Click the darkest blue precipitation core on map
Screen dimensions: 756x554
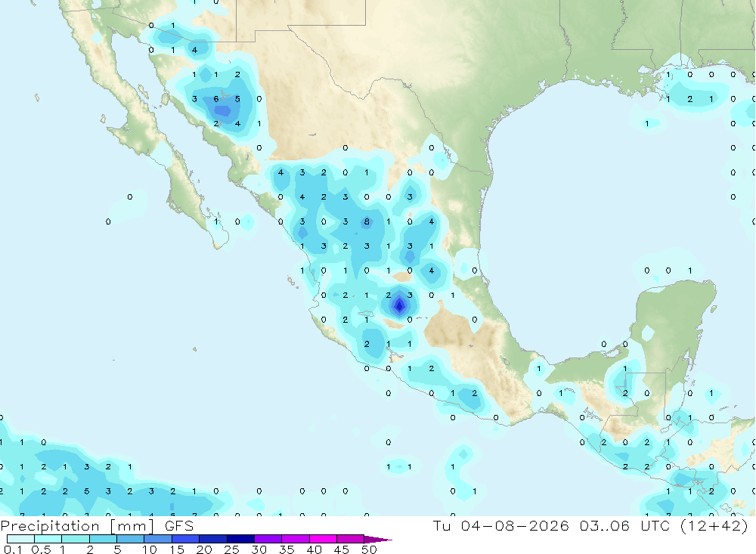(399, 305)
